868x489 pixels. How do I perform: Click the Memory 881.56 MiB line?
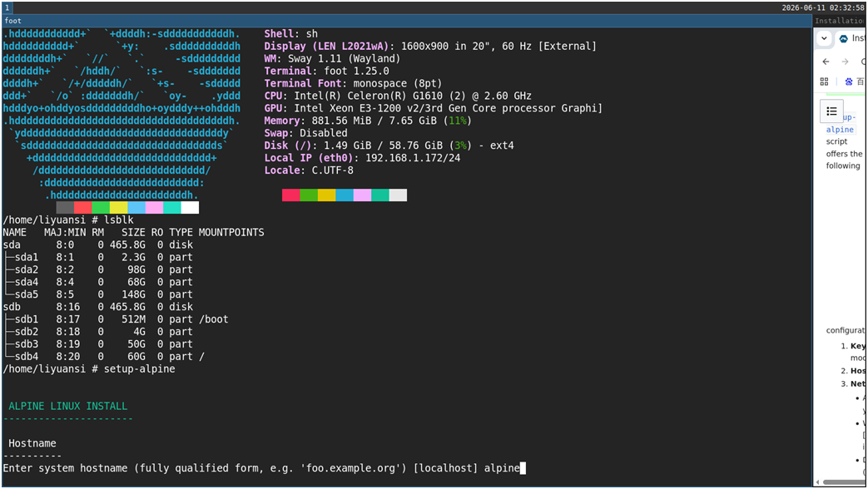tap(368, 121)
